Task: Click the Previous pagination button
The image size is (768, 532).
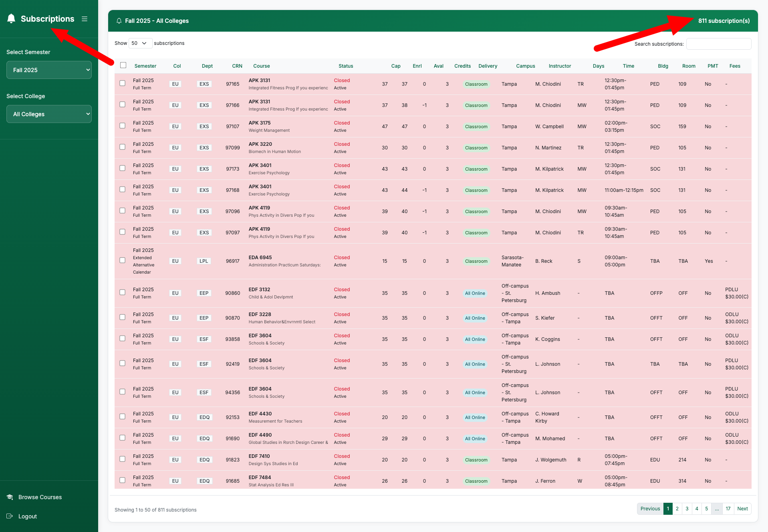Action: click(x=650, y=509)
